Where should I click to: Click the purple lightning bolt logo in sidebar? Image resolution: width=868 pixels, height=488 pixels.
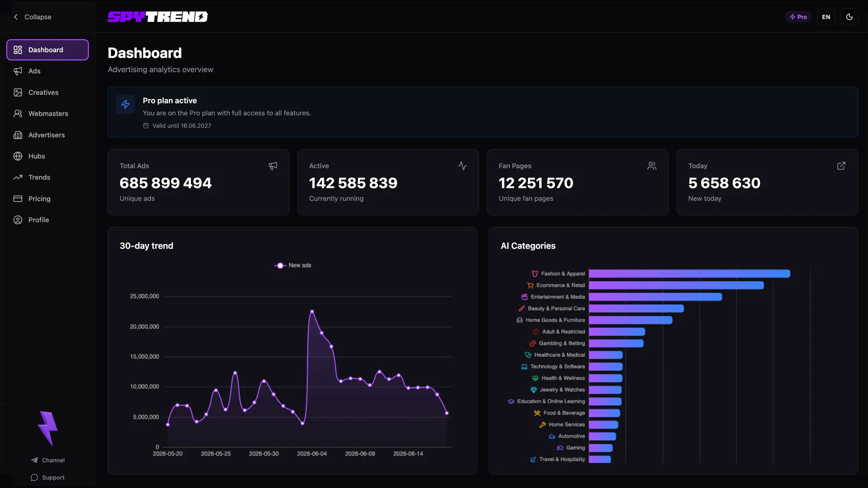click(x=47, y=428)
